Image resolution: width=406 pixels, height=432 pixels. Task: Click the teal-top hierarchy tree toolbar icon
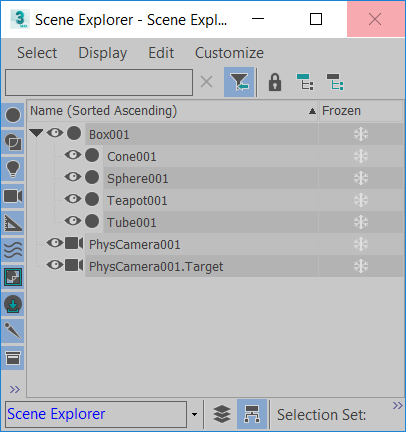point(305,82)
